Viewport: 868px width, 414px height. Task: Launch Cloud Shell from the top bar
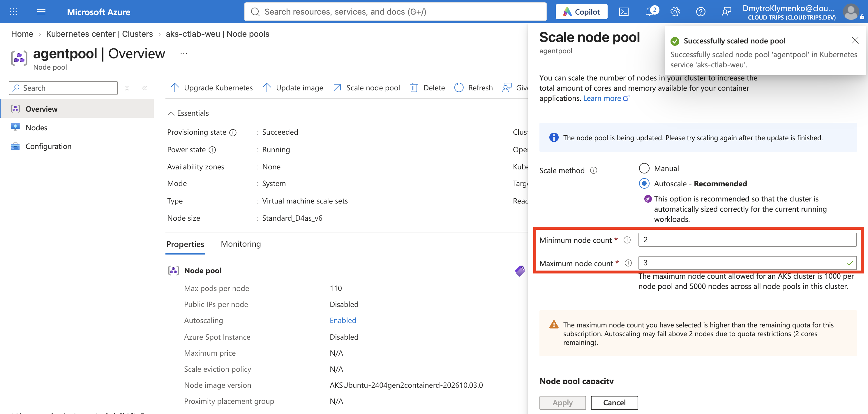coord(624,12)
